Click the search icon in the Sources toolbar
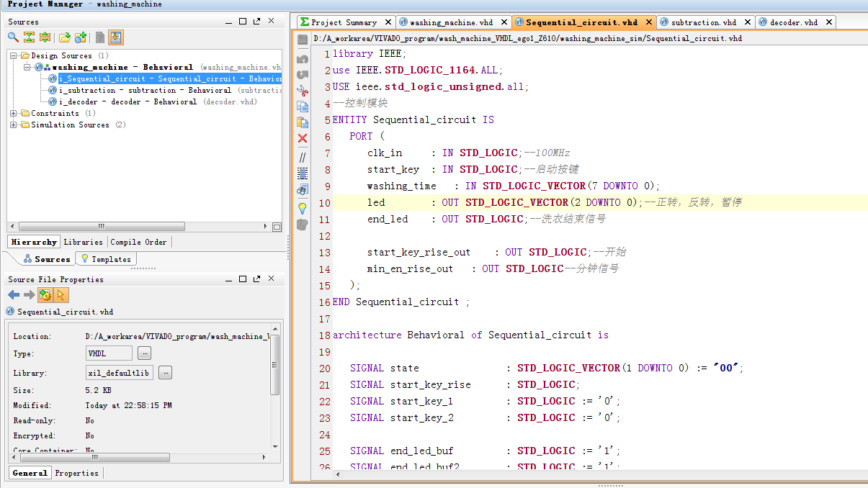The height and width of the screenshot is (488, 868). [13, 37]
